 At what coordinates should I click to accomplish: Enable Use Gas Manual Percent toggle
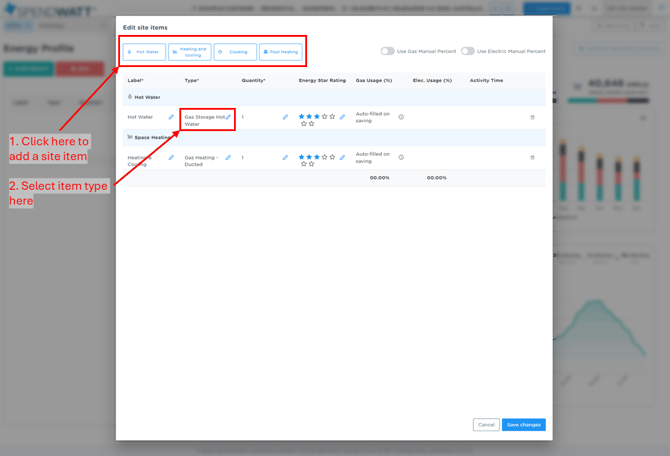(387, 51)
